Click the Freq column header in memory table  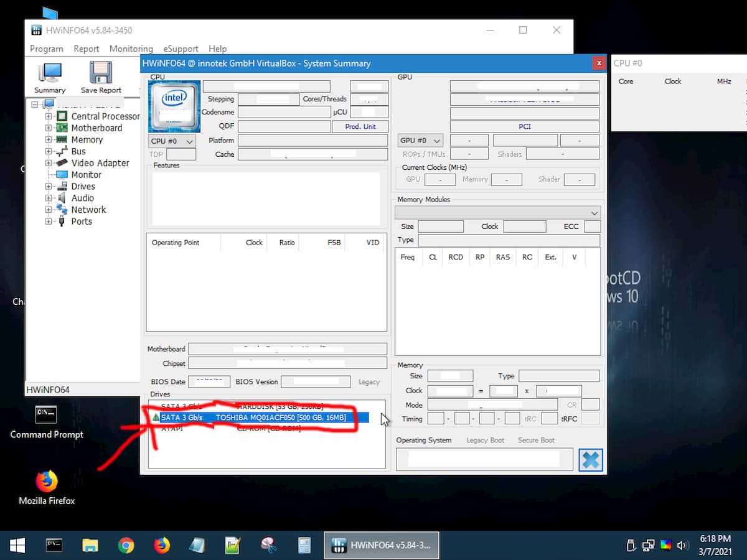[x=408, y=257]
